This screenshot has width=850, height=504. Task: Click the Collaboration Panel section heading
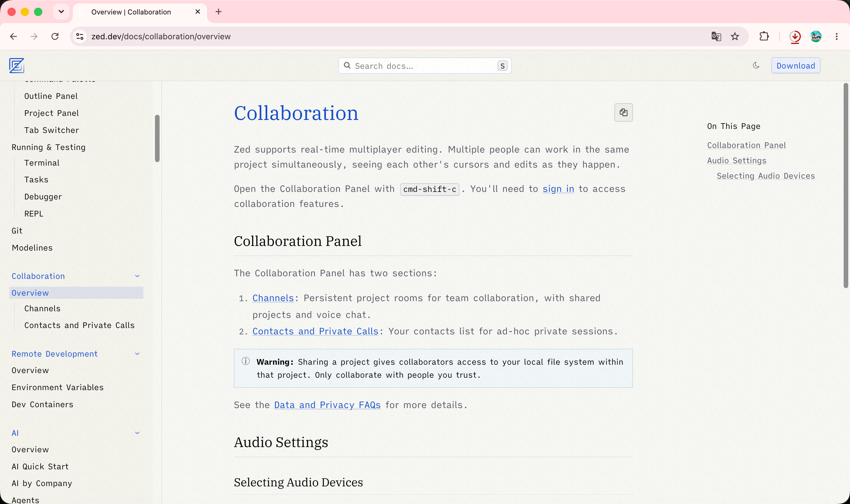point(297,241)
